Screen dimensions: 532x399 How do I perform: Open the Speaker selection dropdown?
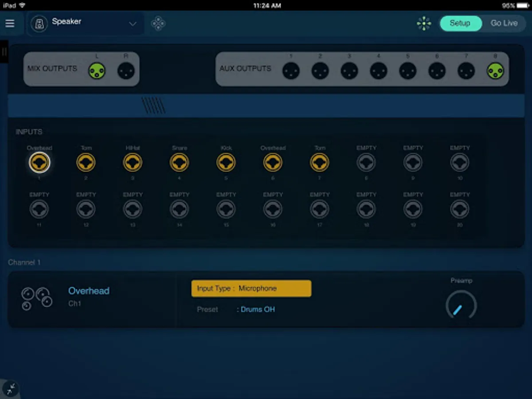[x=86, y=23]
